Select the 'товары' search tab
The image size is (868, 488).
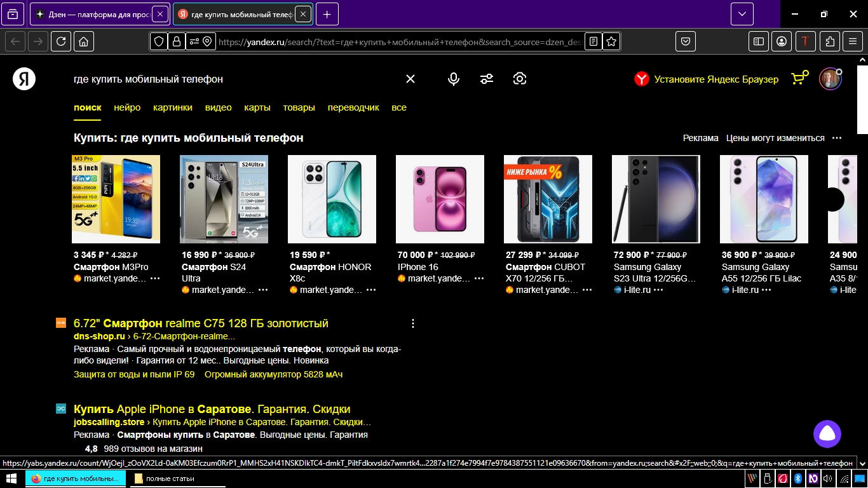299,107
